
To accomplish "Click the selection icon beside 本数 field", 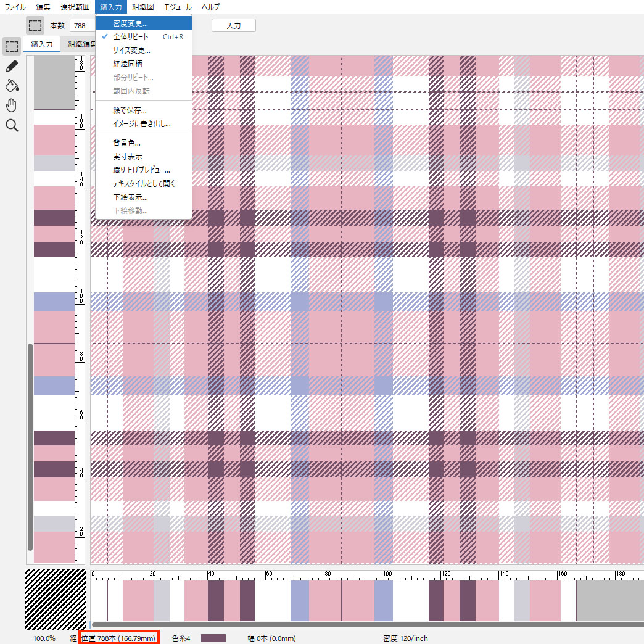I will pos(36,25).
